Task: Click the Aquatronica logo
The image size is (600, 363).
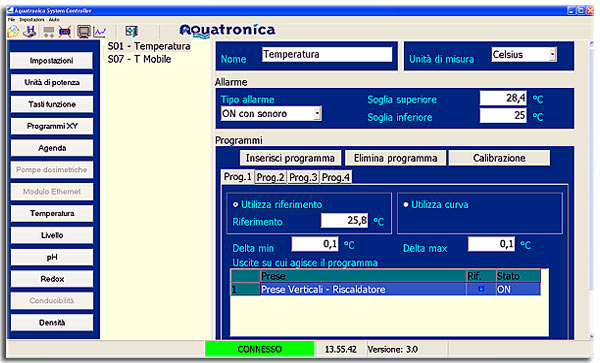Action: coord(227,30)
